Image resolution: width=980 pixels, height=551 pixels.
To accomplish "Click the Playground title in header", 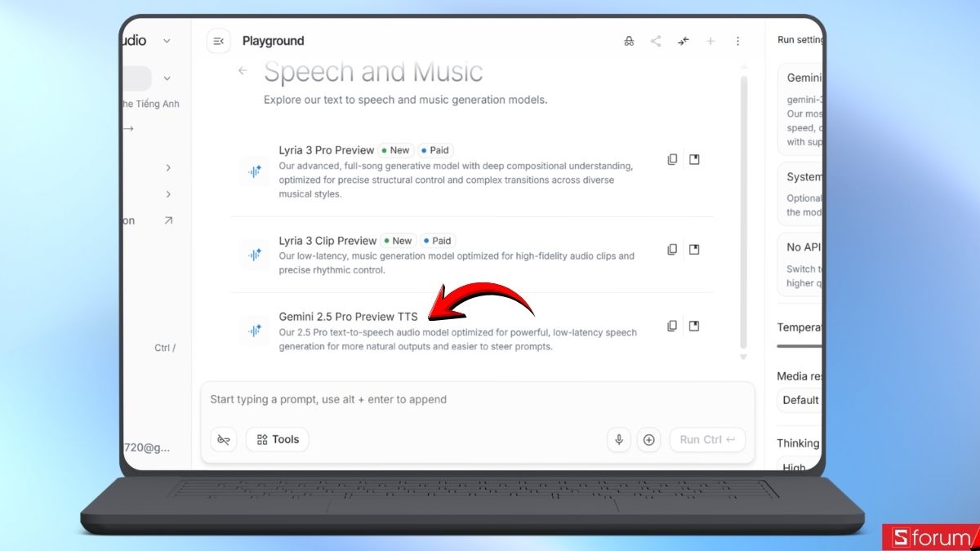I will coord(273,41).
